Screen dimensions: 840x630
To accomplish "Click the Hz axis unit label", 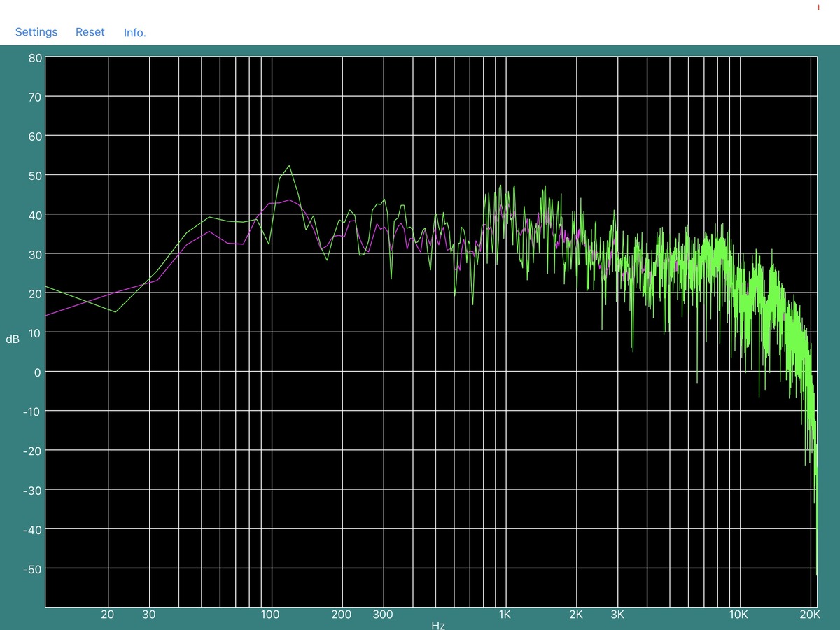I will 438,625.
